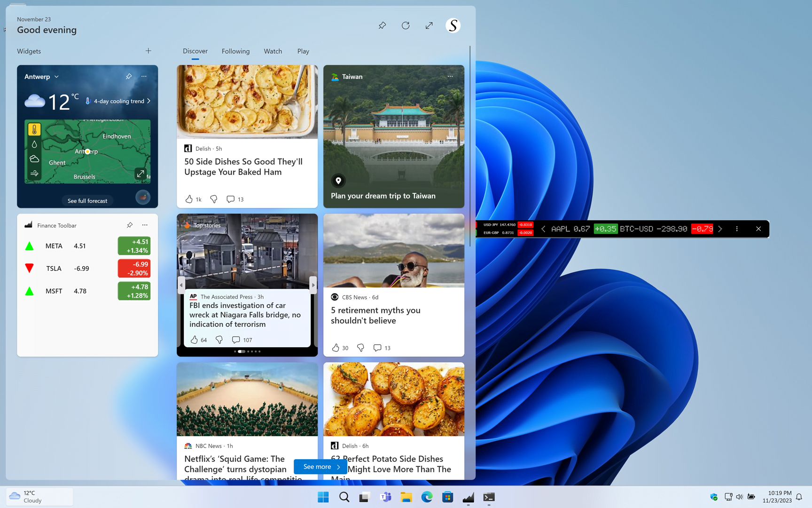Open comments on the FBI bridge story
This screenshot has width=812, height=508.
tap(235, 340)
